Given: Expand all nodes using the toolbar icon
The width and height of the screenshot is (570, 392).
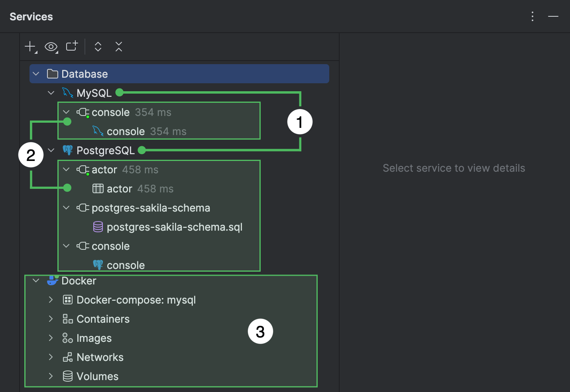Looking at the screenshot, I should pyautogui.click(x=98, y=47).
